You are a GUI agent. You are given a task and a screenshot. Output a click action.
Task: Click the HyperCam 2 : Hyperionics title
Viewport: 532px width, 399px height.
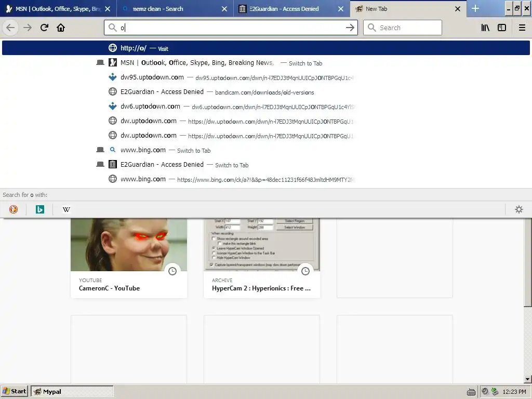click(261, 288)
